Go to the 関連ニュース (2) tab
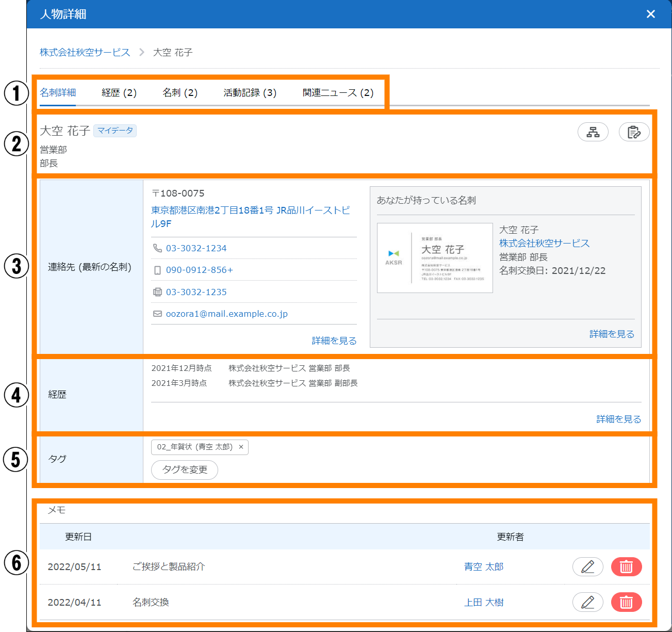The height and width of the screenshot is (632, 672). click(338, 93)
